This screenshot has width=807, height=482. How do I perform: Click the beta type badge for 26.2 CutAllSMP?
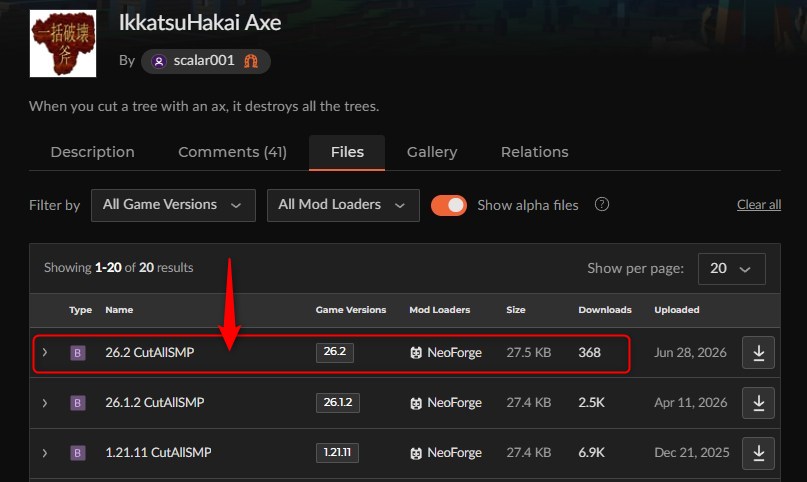pos(78,353)
